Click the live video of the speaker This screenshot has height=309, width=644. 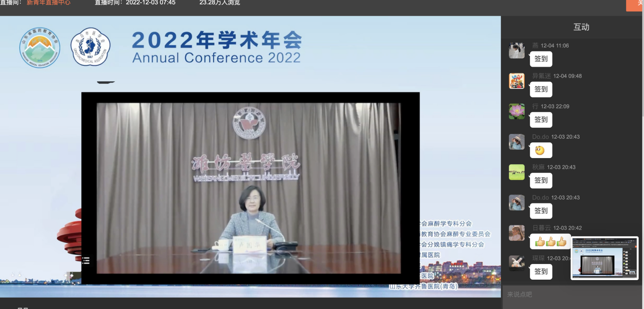[249, 188]
